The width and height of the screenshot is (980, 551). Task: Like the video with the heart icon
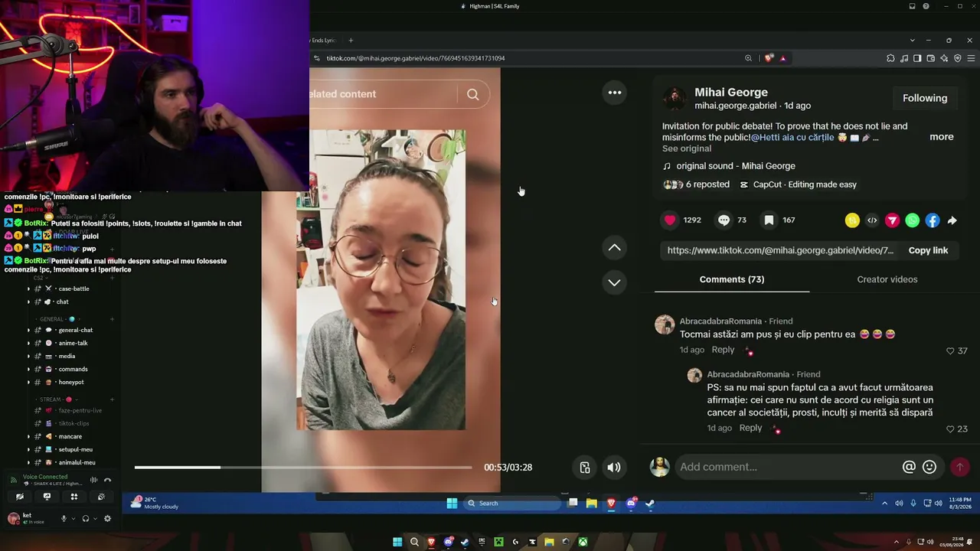(x=670, y=220)
